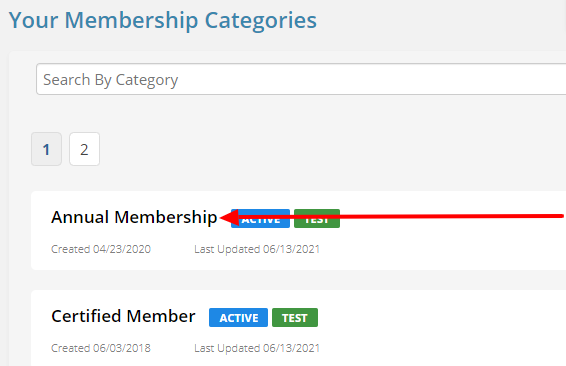Viewport: 566px width, 366px height.
Task: Click the word Categories in the page heading
Action: pyautogui.click(x=261, y=21)
